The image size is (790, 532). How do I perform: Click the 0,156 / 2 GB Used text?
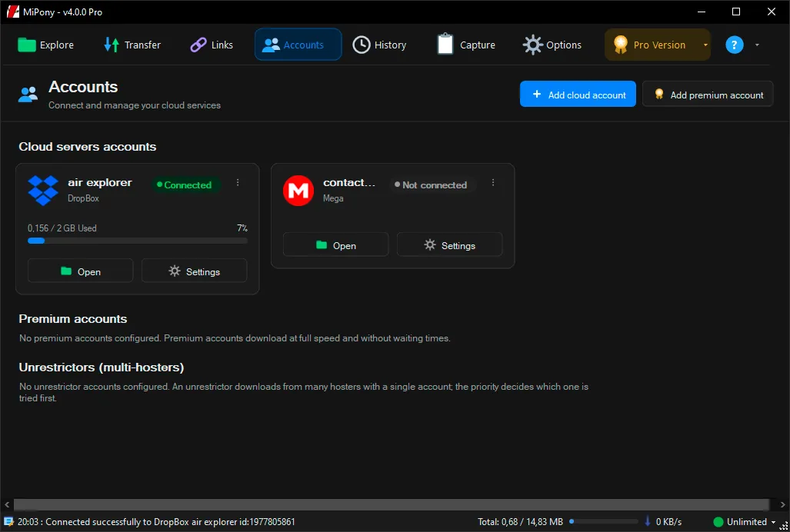pyautogui.click(x=62, y=228)
